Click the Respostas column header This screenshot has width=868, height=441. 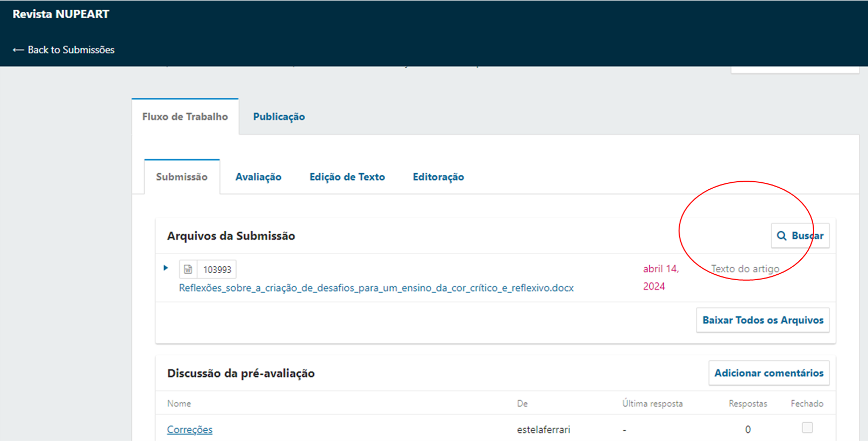pyautogui.click(x=748, y=403)
